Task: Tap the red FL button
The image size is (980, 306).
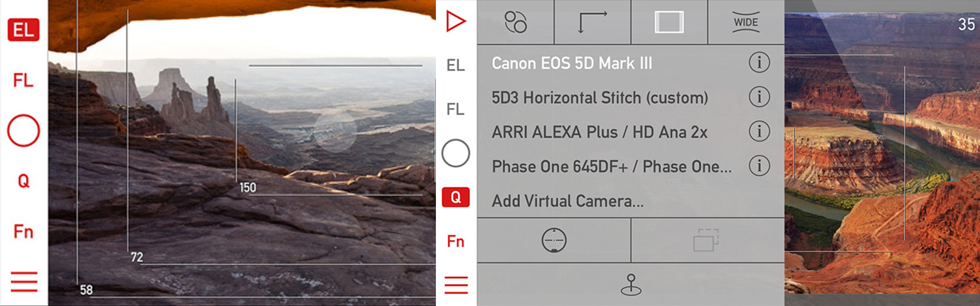Action: [x=23, y=80]
